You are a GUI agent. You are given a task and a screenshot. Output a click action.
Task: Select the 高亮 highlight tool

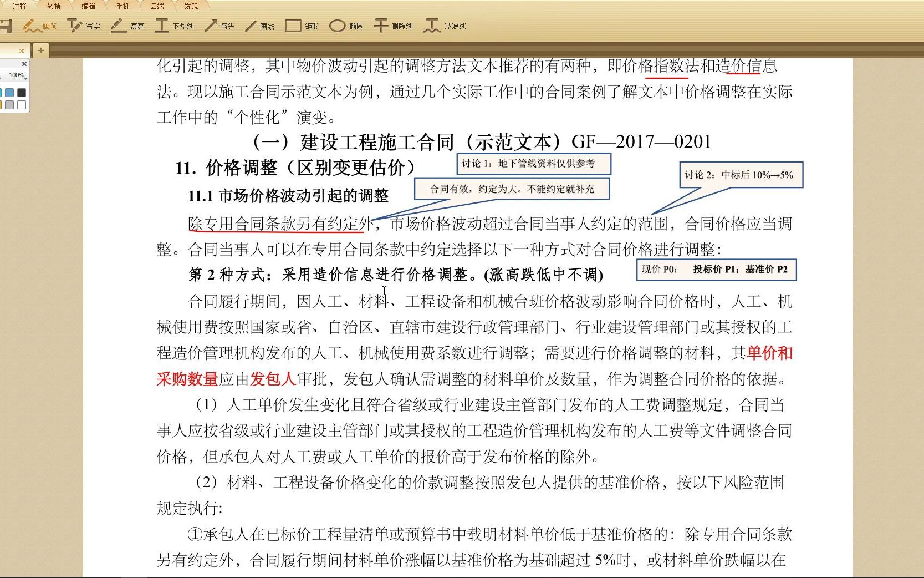[127, 26]
